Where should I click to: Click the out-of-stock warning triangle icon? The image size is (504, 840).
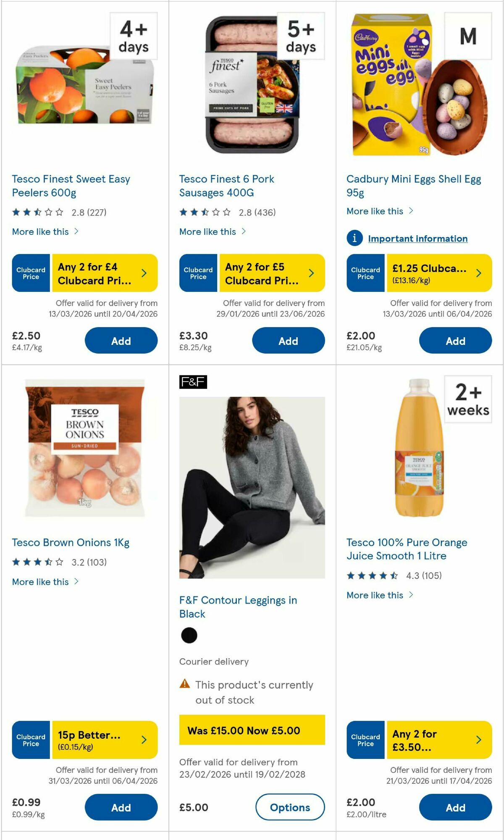[x=185, y=684]
